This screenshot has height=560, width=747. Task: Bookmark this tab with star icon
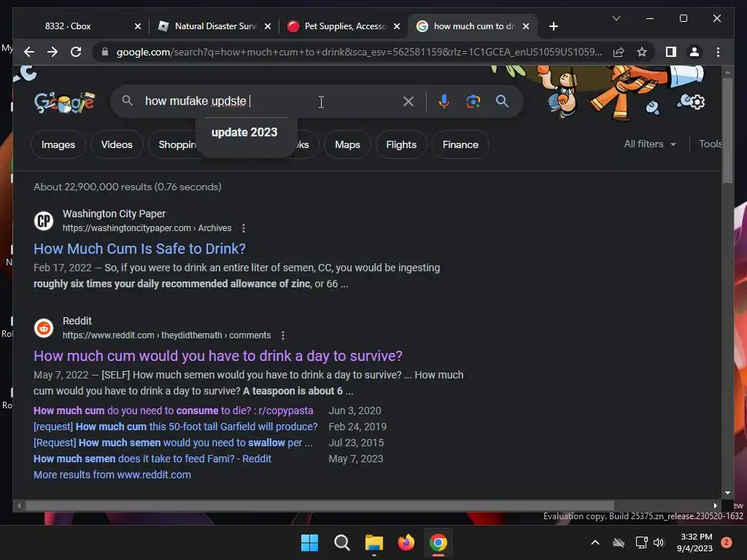[642, 52]
